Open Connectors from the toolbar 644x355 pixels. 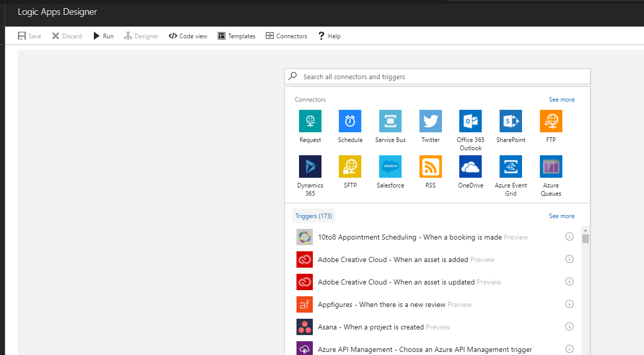[x=286, y=36]
